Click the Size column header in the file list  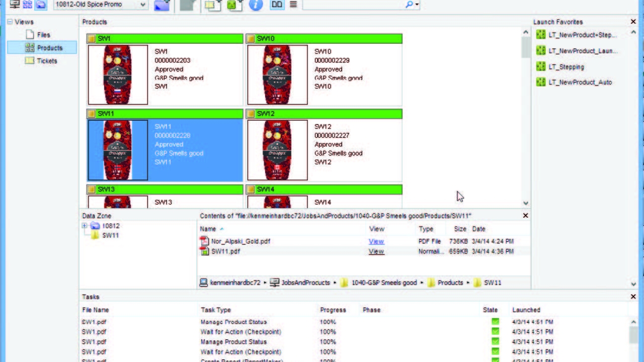click(460, 229)
